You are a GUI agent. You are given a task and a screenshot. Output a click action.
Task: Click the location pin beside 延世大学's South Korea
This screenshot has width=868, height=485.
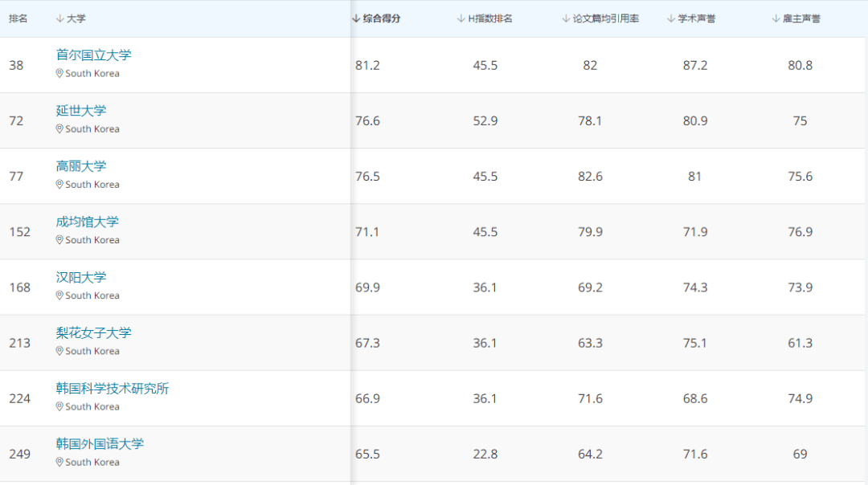pyautogui.click(x=59, y=128)
